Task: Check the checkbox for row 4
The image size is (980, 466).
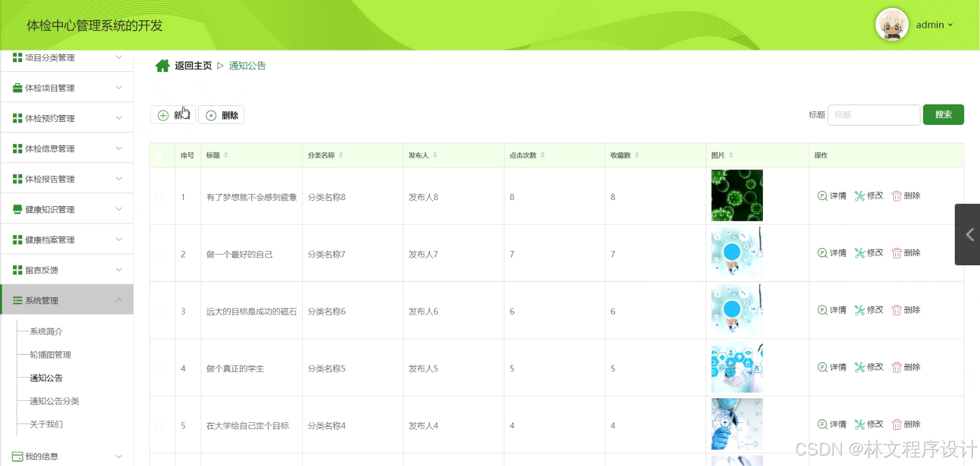Action: 159,369
